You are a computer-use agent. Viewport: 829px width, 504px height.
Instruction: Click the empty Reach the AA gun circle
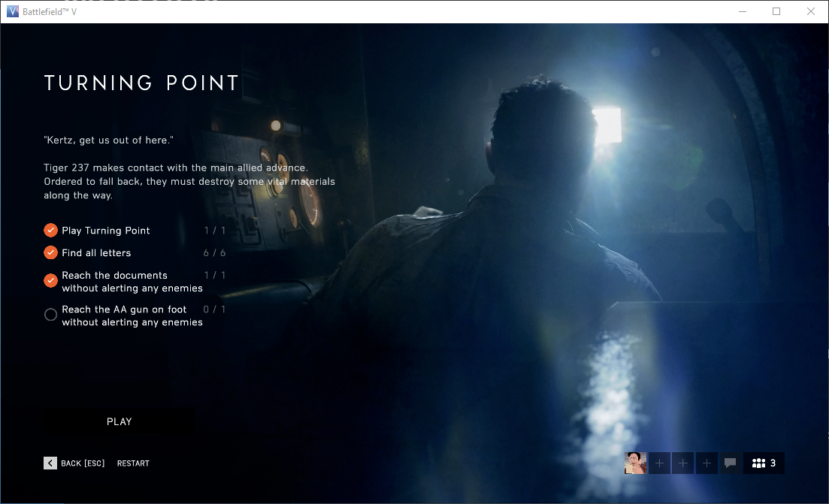tap(51, 315)
